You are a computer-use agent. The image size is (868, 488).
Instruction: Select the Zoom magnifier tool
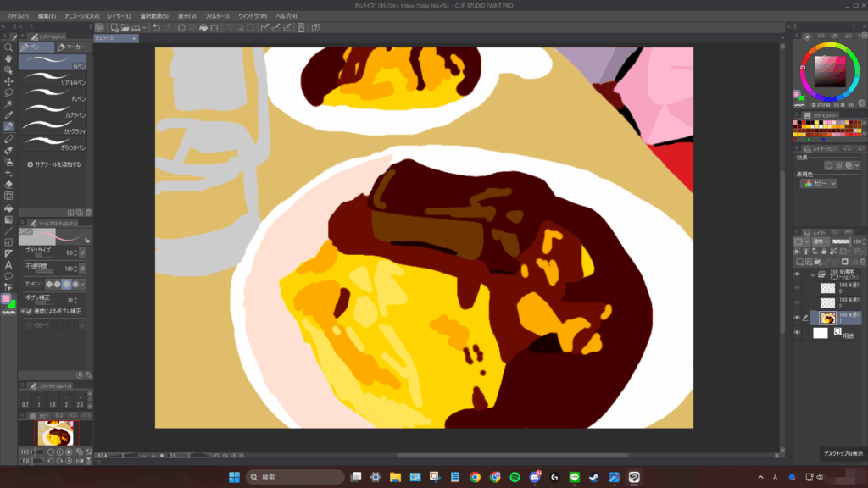coord(8,47)
